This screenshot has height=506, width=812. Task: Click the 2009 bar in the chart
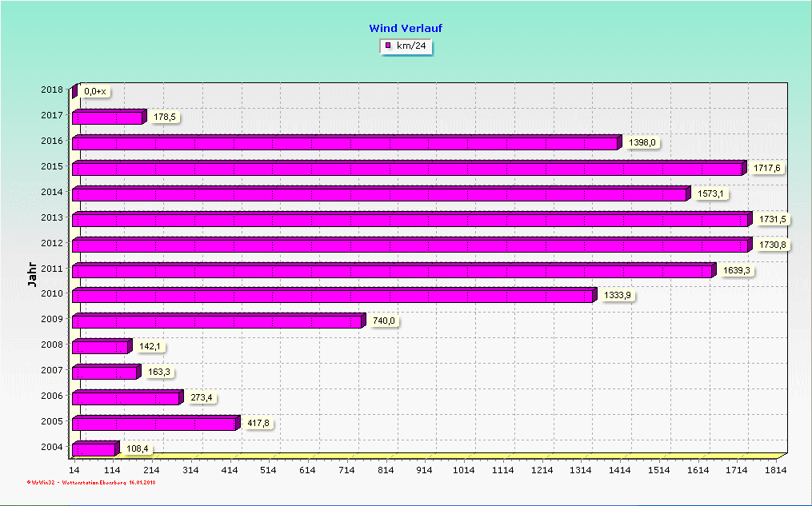pos(216,321)
